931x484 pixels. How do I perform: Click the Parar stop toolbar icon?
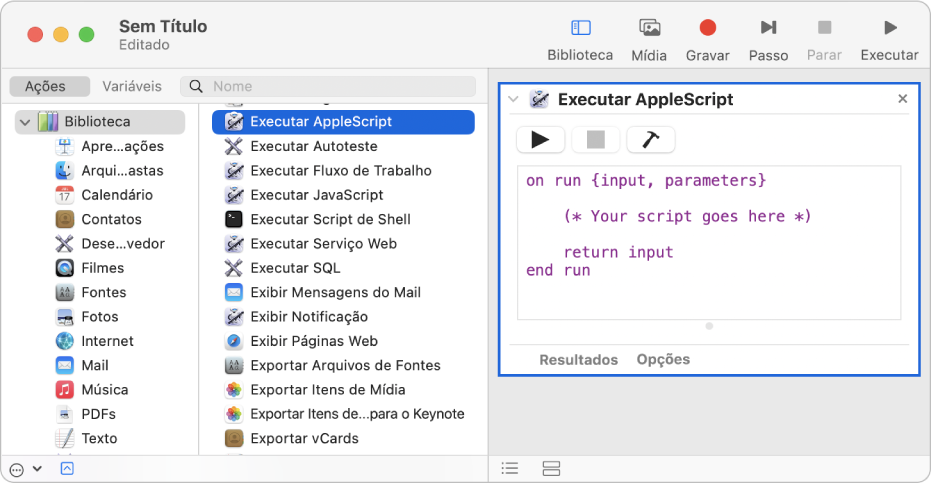point(824,28)
